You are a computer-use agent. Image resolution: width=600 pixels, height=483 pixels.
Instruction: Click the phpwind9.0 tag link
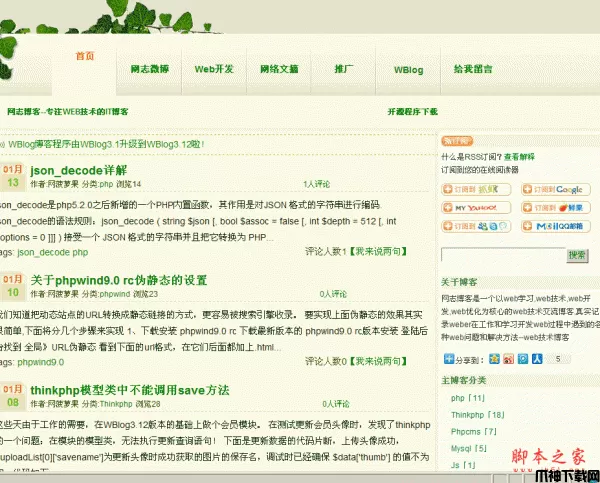pyautogui.click(x=41, y=362)
